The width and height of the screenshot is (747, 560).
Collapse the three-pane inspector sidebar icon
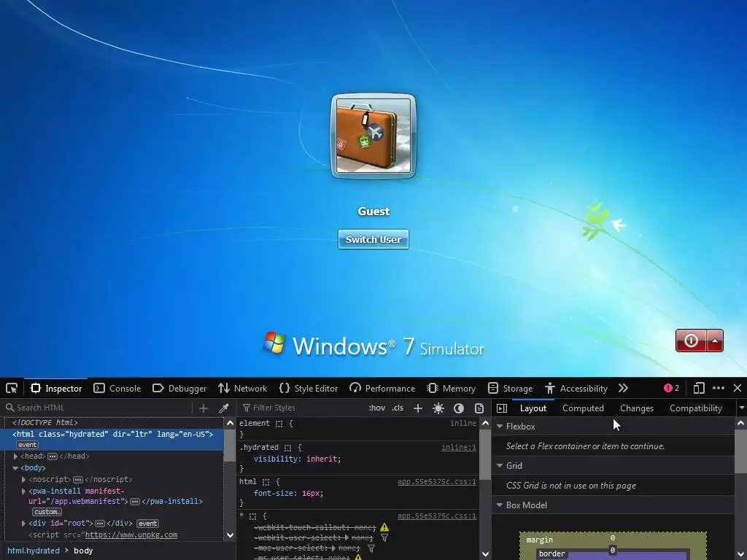[502, 408]
